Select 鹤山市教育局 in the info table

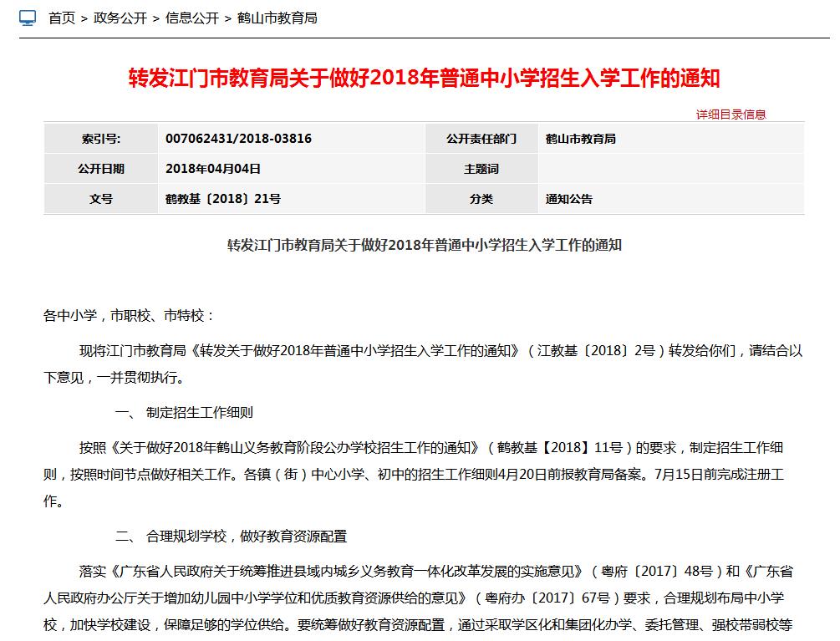(x=580, y=139)
